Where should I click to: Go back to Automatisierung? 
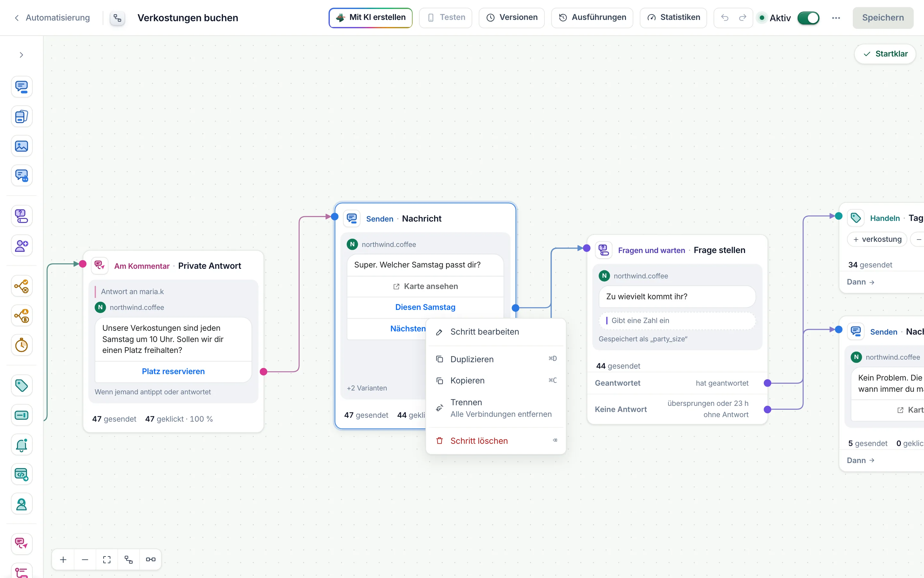click(52, 18)
